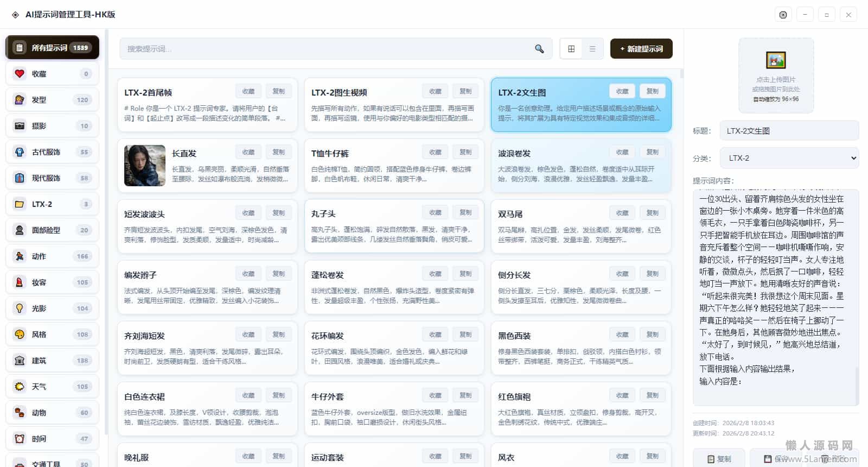The image size is (868, 467).
Task: Open the 发型 category tab
Action: point(52,100)
